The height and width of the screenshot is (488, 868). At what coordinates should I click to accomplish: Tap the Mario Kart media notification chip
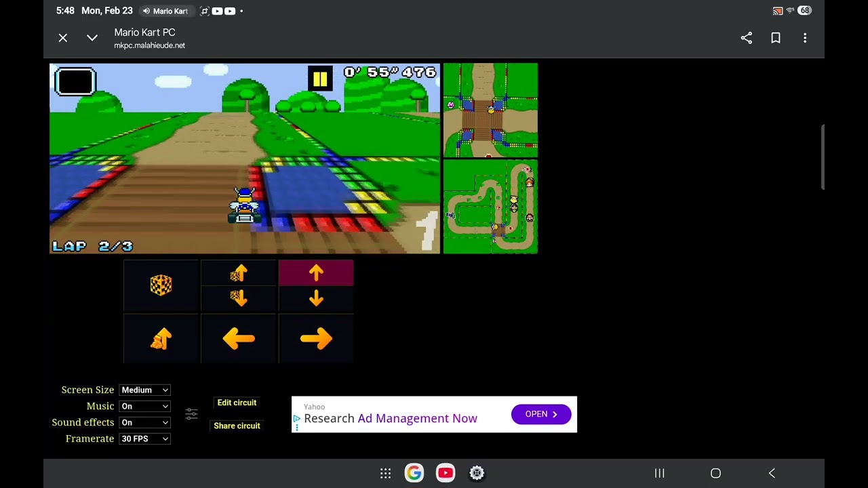(x=165, y=11)
